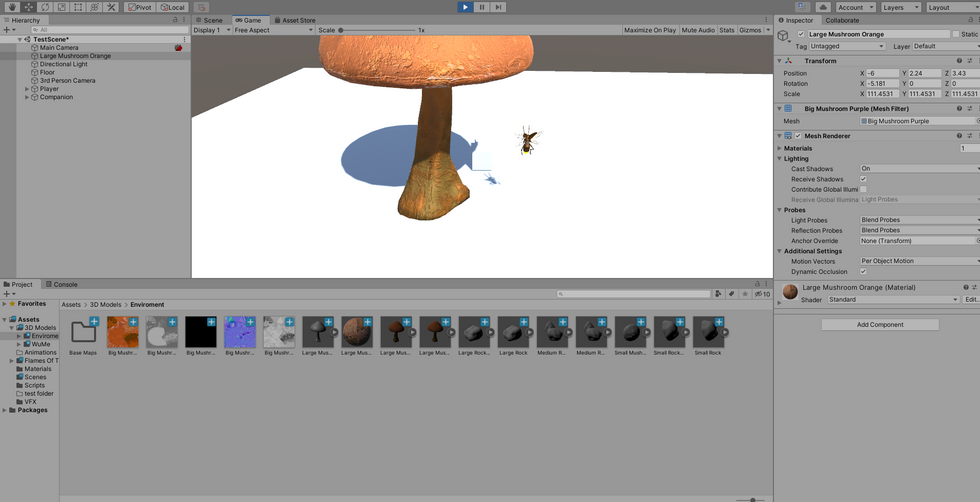The image size is (980, 502).
Task: Click the favorites star icon in Project toolbar
Action: pyautogui.click(x=745, y=294)
